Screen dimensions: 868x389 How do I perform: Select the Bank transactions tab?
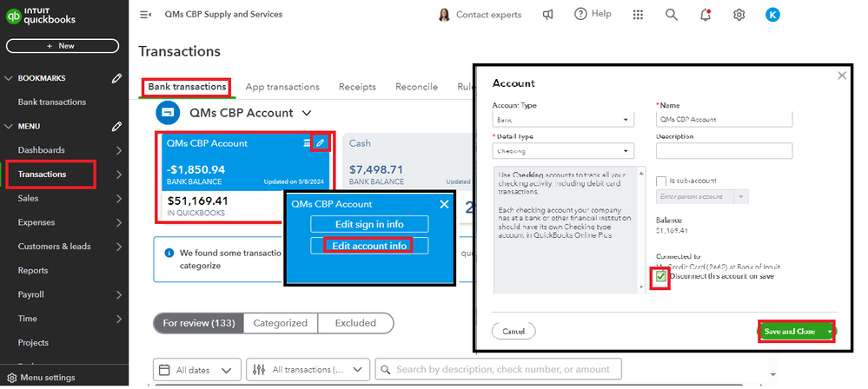187,87
